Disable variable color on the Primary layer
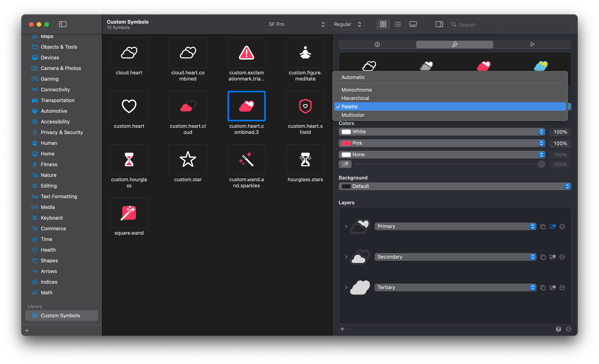Screen dimensions: 599x364 click(x=553, y=226)
